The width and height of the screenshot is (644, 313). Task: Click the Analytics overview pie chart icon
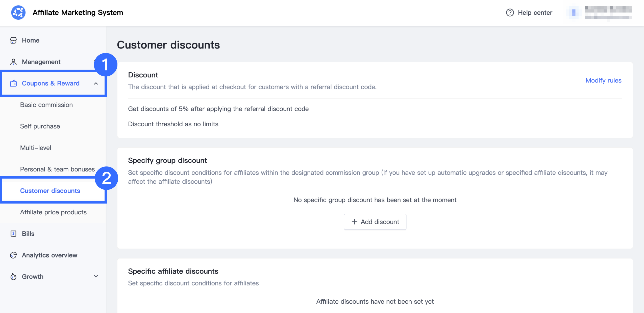pos(13,255)
